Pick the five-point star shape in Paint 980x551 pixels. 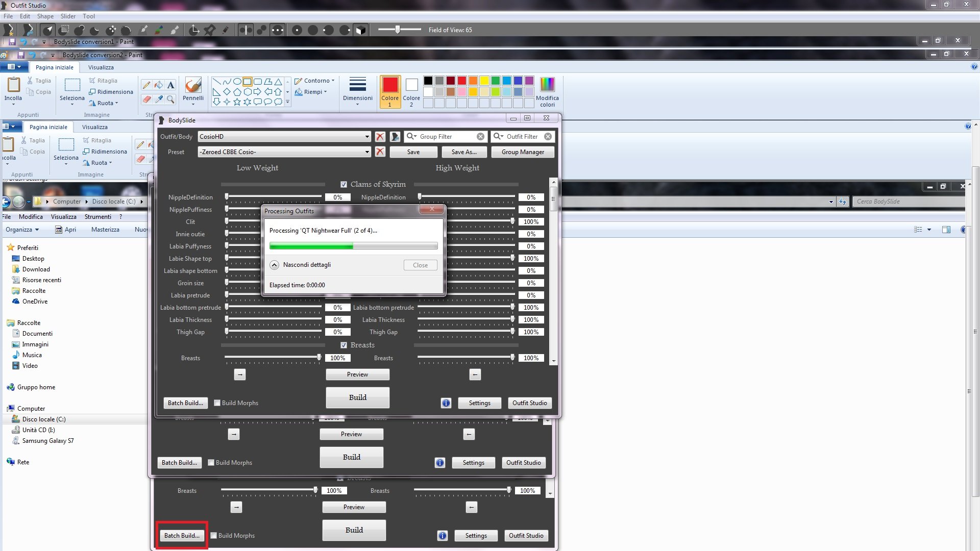[237, 102]
